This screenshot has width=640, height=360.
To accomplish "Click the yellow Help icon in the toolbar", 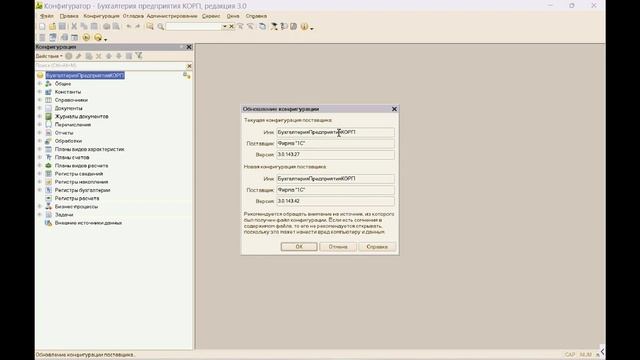I will 304,27.
